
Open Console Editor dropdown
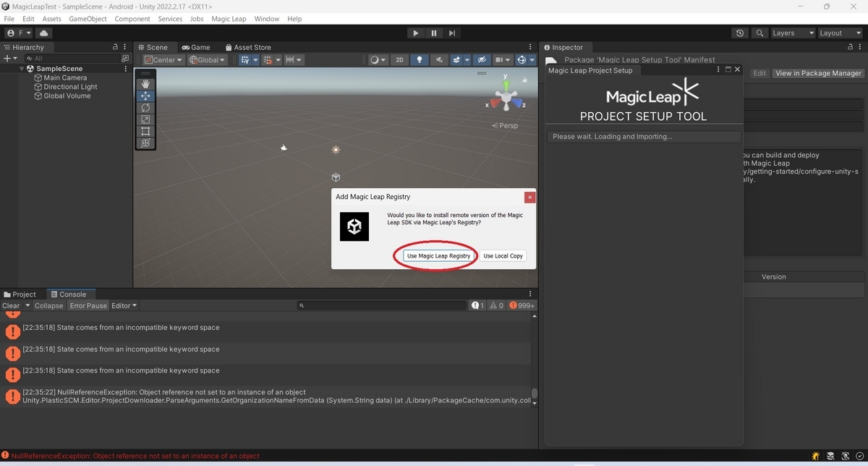click(x=124, y=306)
